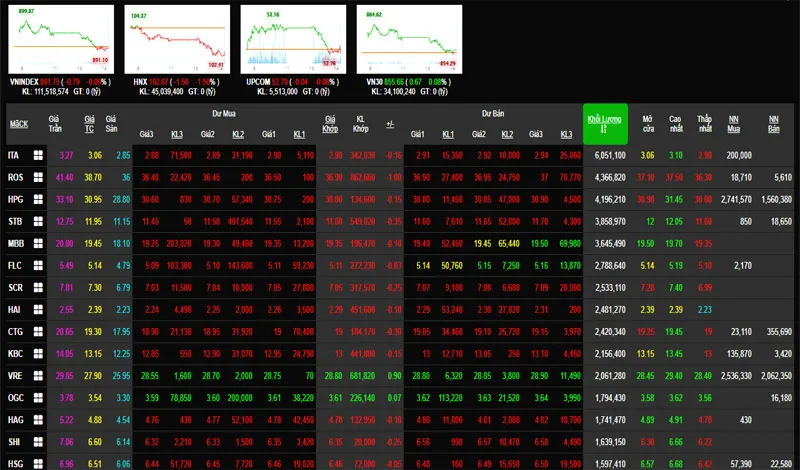Image resolution: width=800 pixels, height=470 pixels.
Task: Open the grid icon in VRE row
Action: coord(38,376)
